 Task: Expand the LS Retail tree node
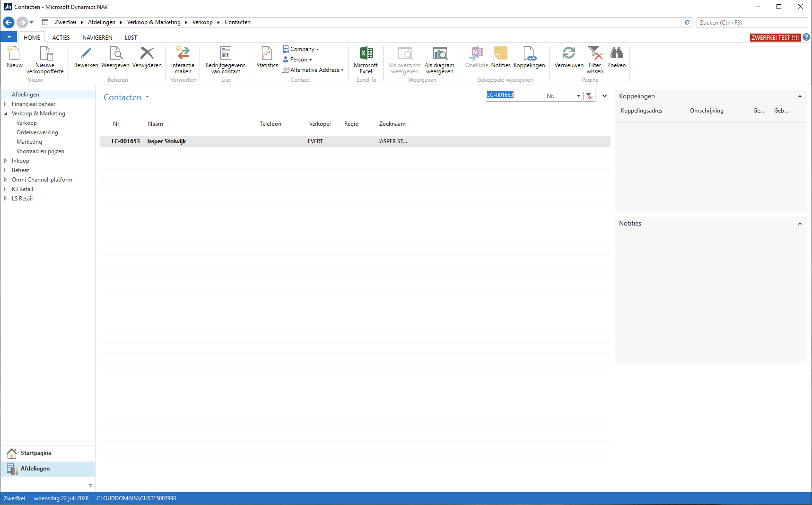point(5,199)
